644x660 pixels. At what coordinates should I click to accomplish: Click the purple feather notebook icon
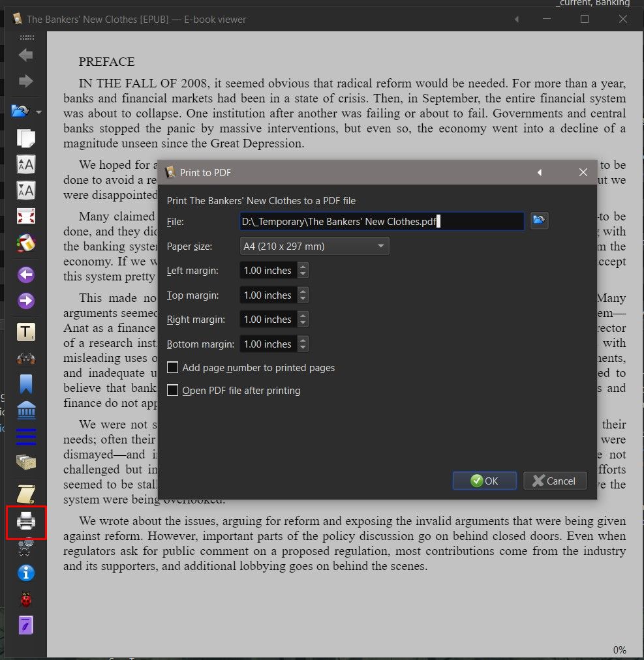coord(25,625)
